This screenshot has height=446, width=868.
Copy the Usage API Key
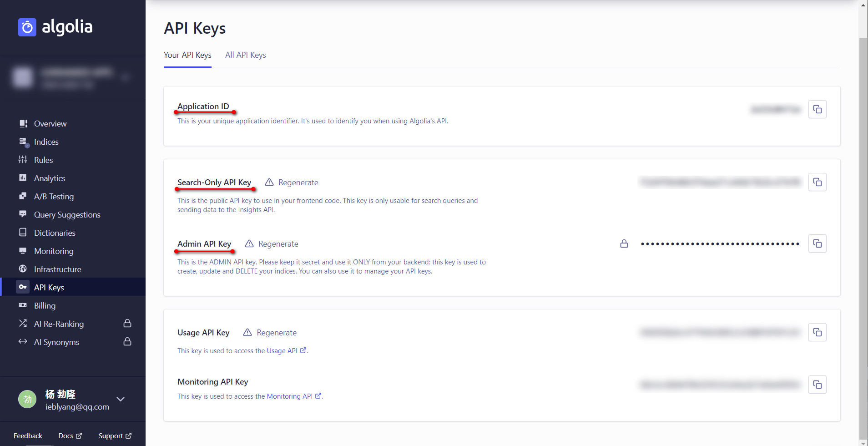point(817,332)
